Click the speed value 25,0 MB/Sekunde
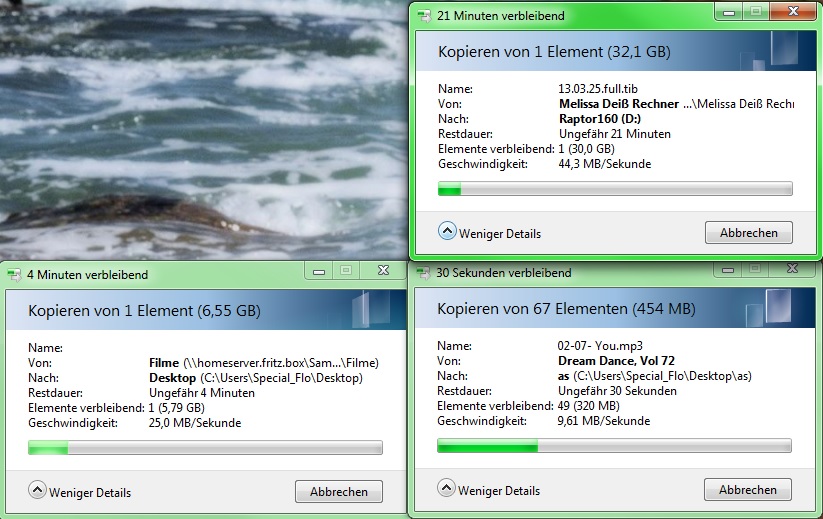 (x=195, y=423)
